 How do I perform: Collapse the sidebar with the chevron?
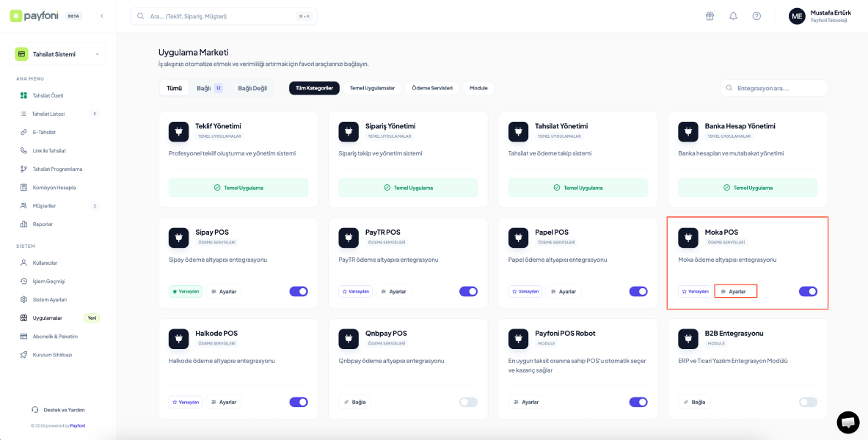[x=102, y=15]
